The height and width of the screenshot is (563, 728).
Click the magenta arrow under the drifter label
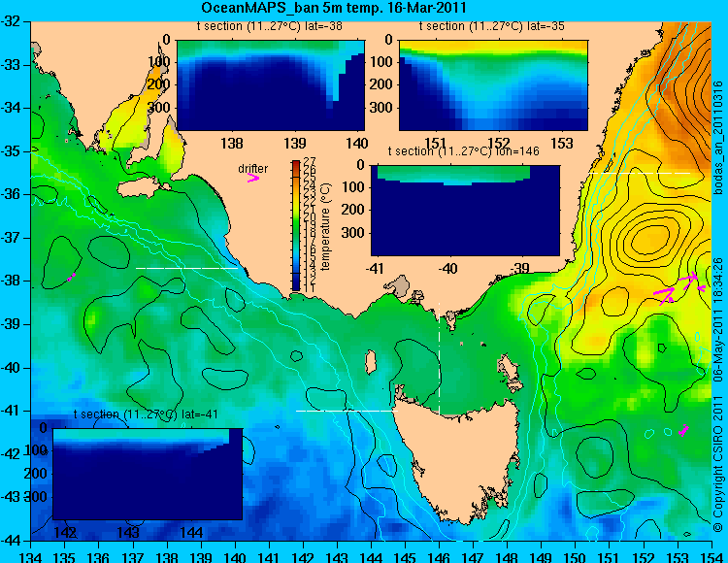point(253,179)
